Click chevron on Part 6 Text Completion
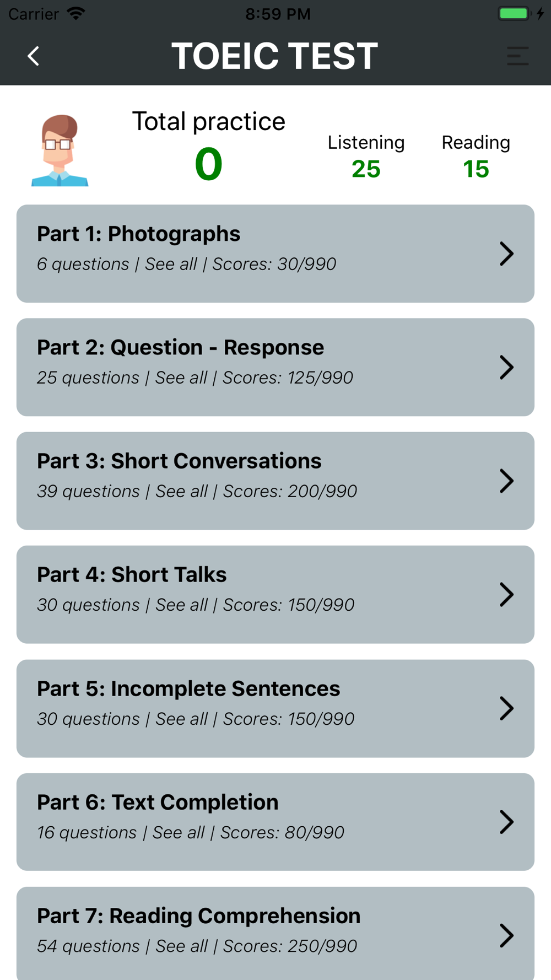Image resolution: width=551 pixels, height=980 pixels. [506, 822]
